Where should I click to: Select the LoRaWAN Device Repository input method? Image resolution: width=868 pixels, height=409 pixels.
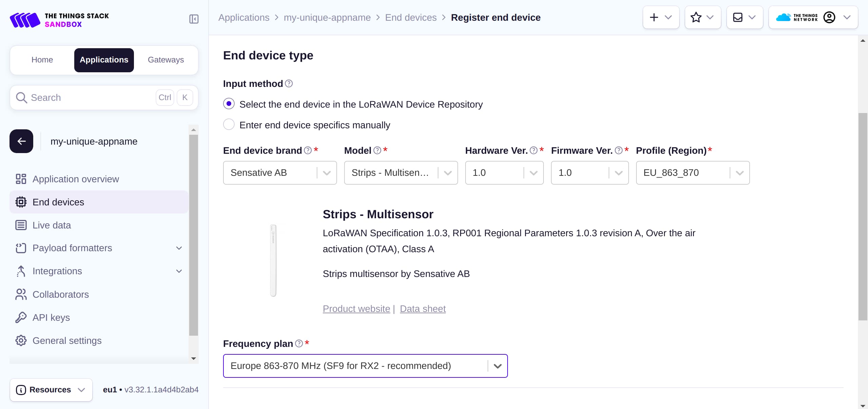229,104
